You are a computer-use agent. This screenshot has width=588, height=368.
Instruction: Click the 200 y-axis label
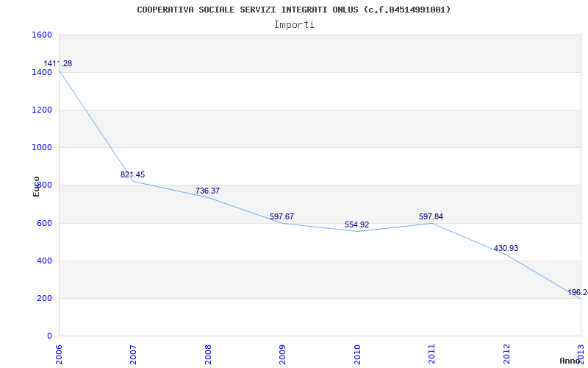click(x=44, y=299)
